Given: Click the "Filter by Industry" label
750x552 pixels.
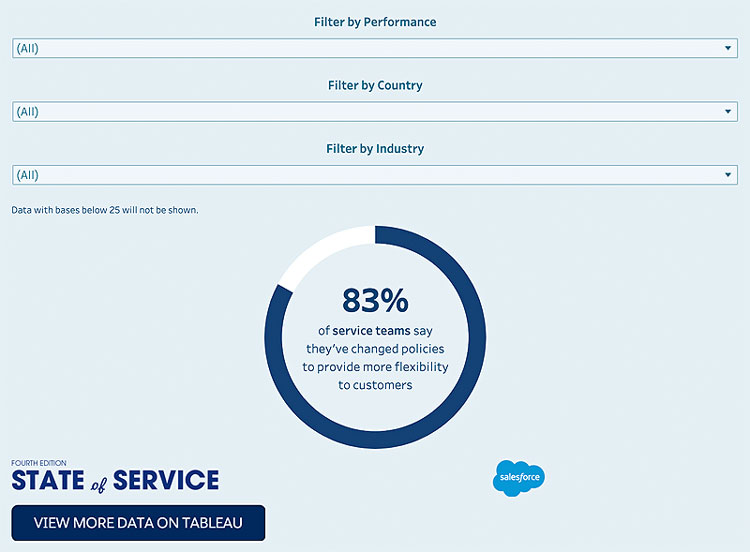Looking at the screenshot, I should click(375, 149).
